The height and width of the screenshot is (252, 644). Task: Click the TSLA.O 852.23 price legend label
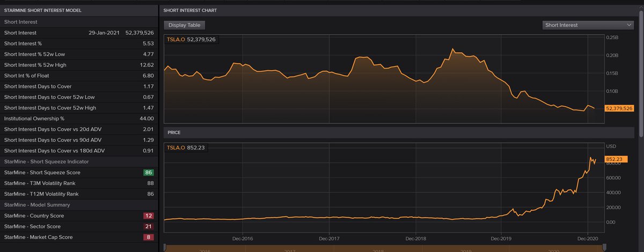pyautogui.click(x=185, y=147)
